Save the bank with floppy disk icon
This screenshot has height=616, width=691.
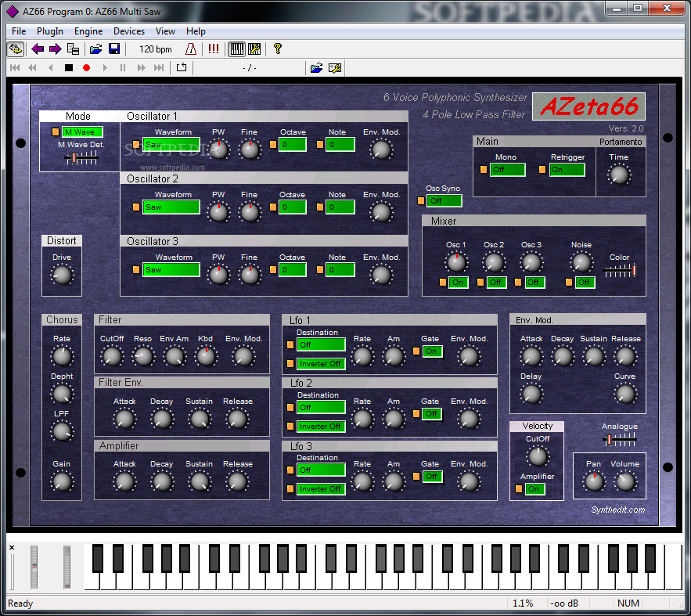click(114, 49)
